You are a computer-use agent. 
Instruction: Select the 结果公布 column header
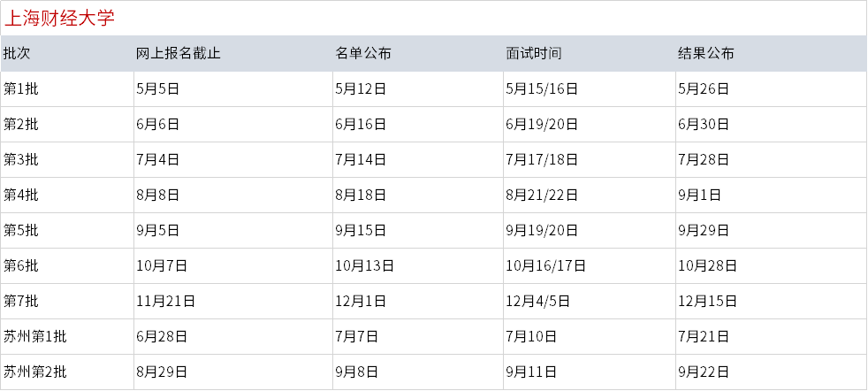706,53
